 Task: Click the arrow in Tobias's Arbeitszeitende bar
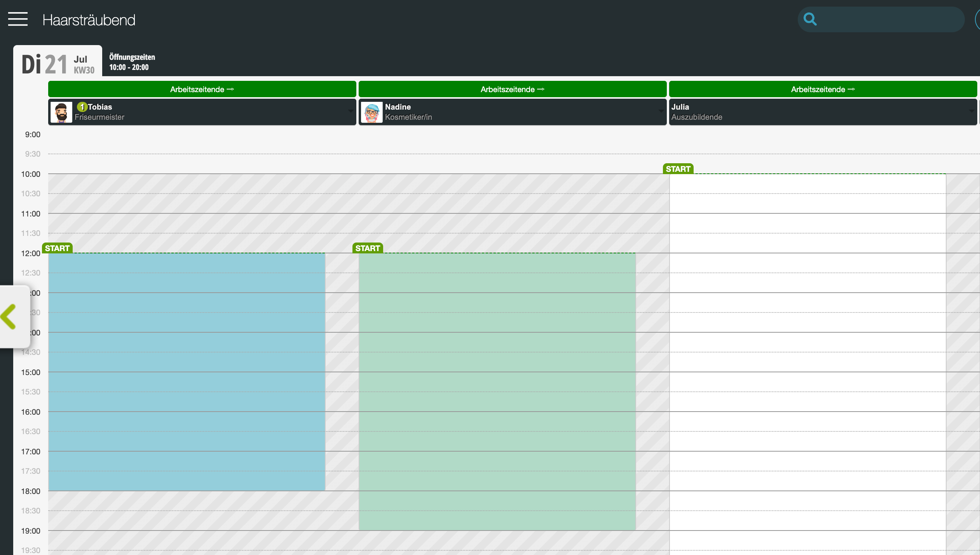[x=230, y=89]
